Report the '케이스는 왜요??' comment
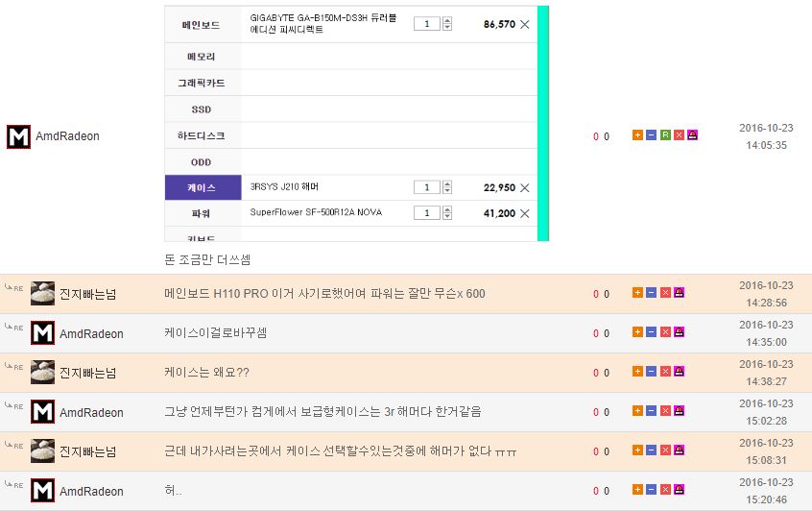812x511 pixels. point(679,372)
